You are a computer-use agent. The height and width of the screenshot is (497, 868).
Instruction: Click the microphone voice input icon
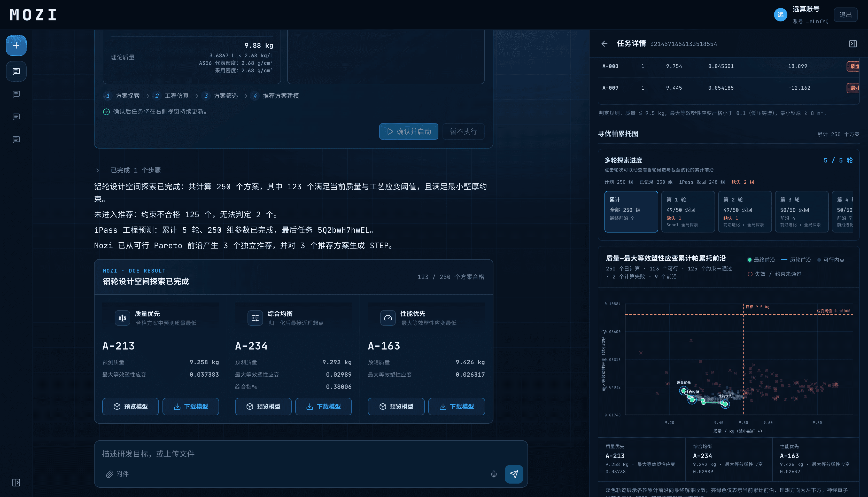coord(494,474)
